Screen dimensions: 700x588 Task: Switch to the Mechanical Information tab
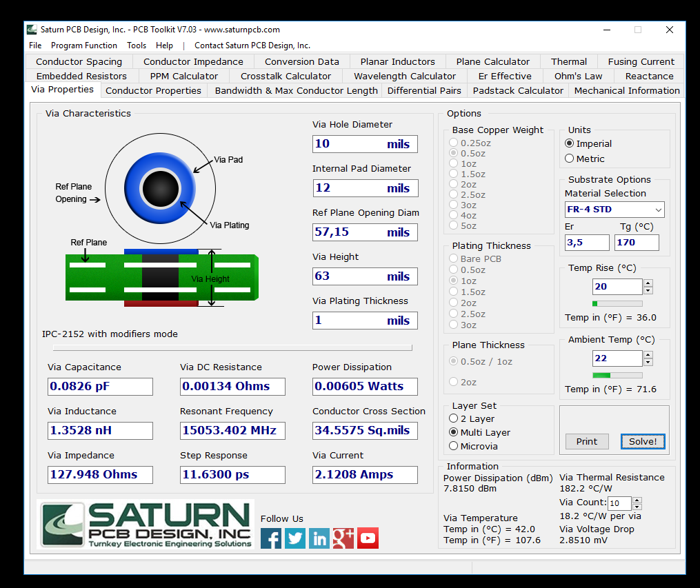[x=627, y=90]
